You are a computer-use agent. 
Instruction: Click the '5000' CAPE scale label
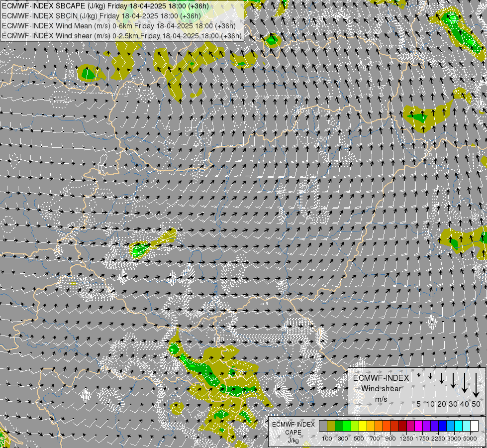470,439
